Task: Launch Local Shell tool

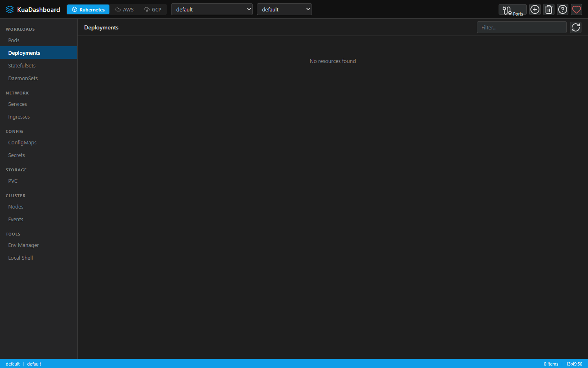Action: (x=38, y=258)
